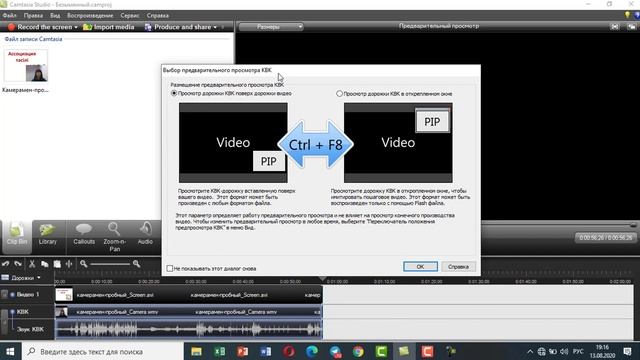Open green Camtasia icon in taskbar

[381, 351]
